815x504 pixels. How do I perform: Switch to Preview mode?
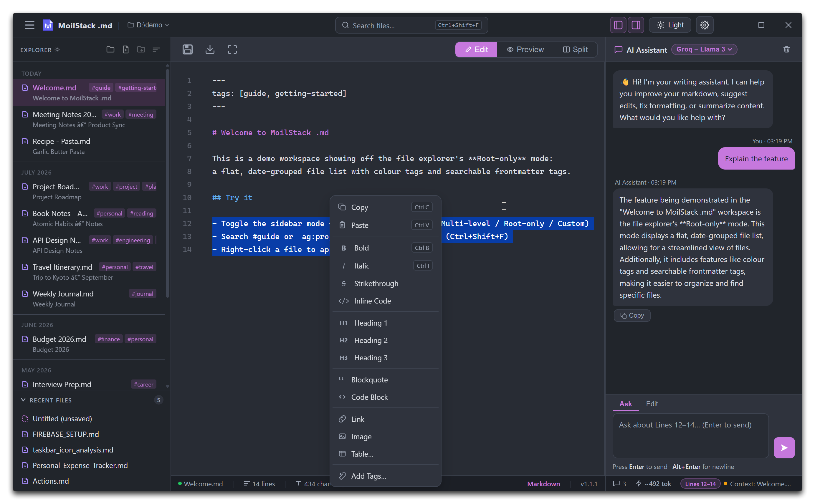[525, 50]
